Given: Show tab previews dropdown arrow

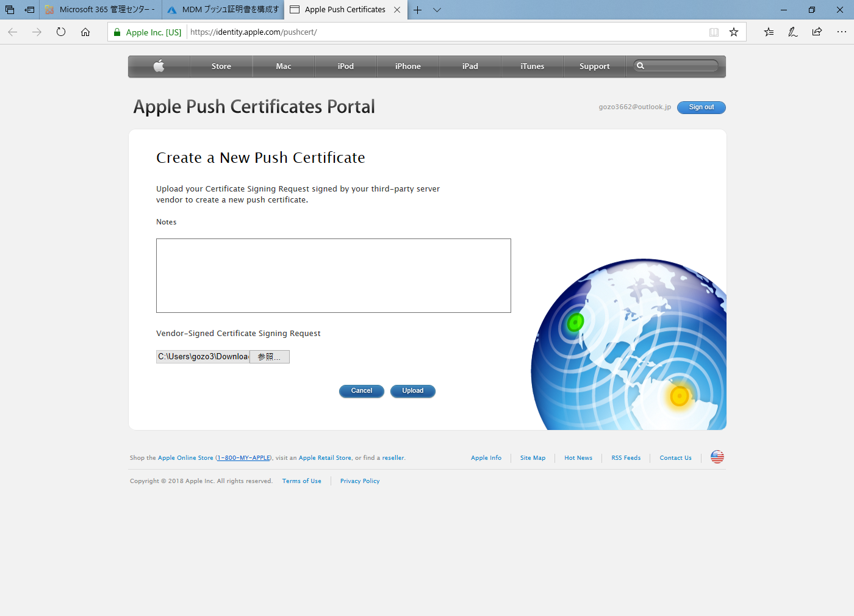Looking at the screenshot, I should [437, 10].
